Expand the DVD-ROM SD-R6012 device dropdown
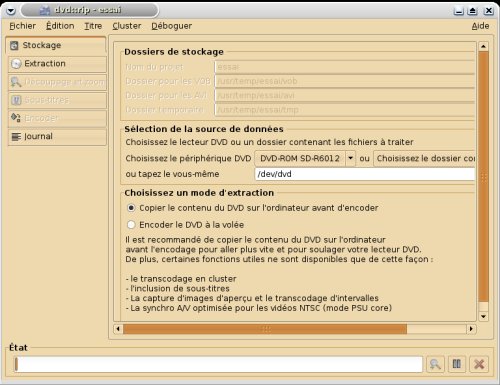This screenshot has height=385, width=500. [x=350, y=158]
